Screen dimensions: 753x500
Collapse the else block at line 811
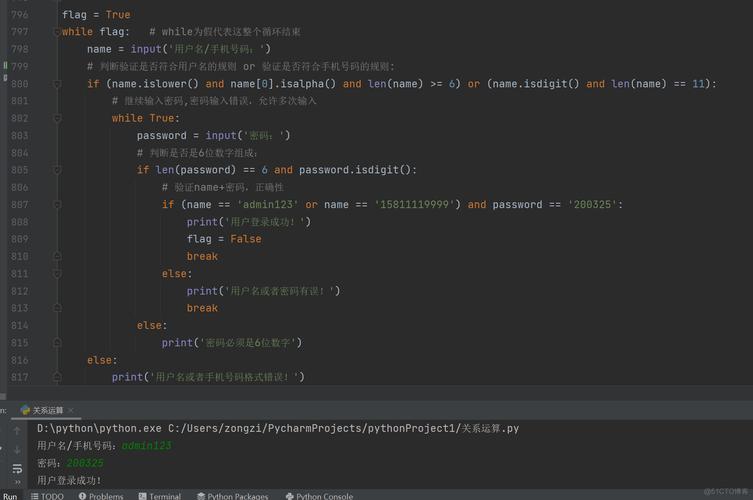click(x=57, y=274)
